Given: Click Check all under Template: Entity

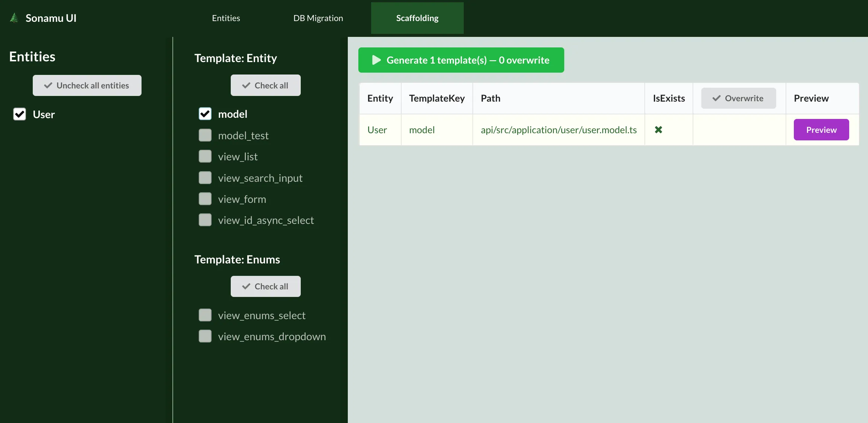Looking at the screenshot, I should (265, 85).
